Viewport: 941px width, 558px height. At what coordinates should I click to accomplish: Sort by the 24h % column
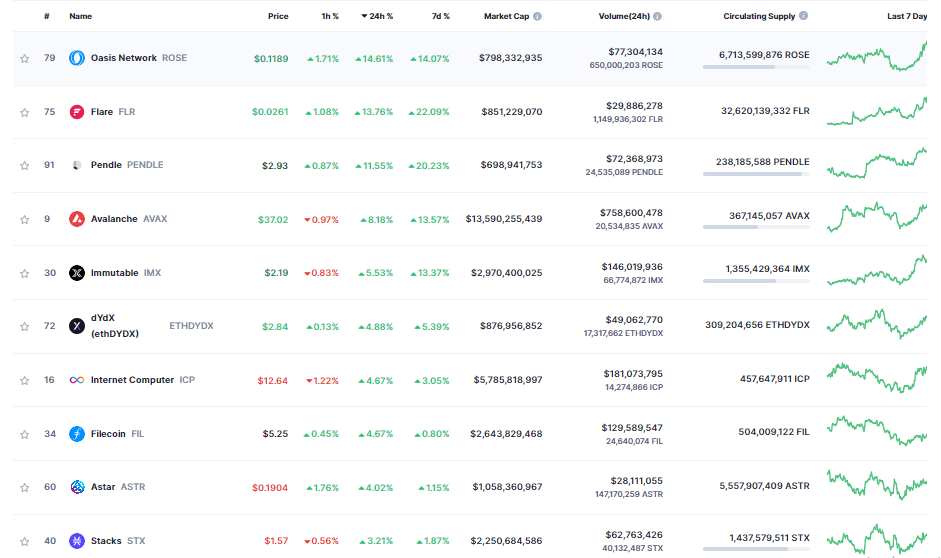pyautogui.click(x=376, y=17)
